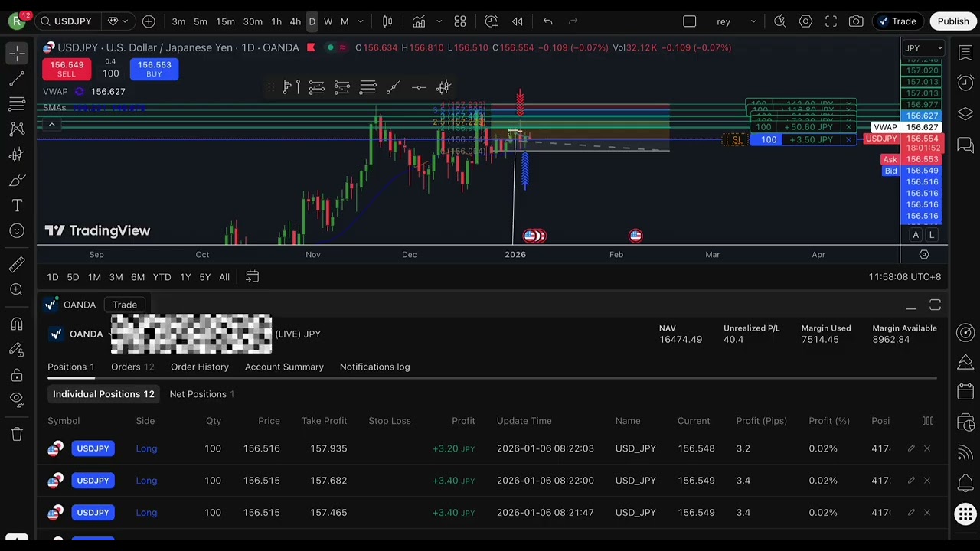Screen dimensions: 980x551
Task: Click the trash remove objects icon
Action: [x=17, y=435]
